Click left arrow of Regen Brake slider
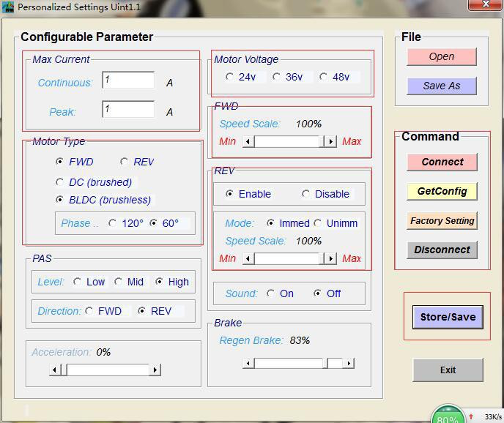 click(248, 363)
